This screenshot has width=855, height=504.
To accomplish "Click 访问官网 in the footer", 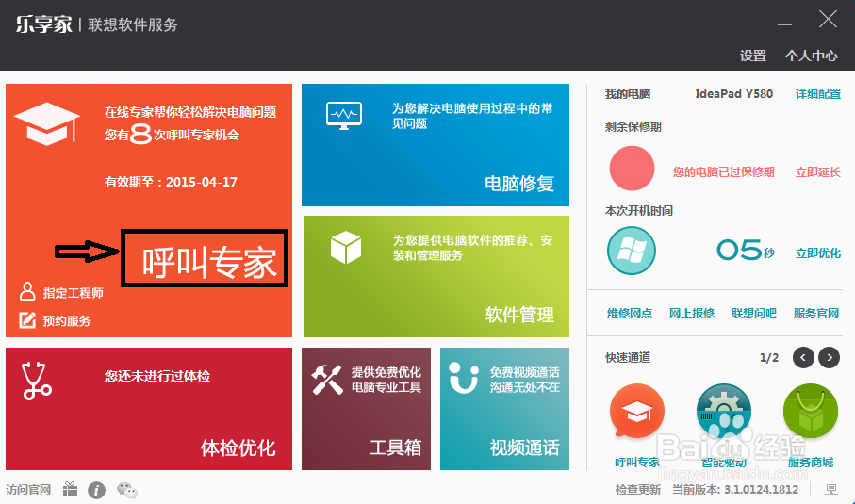I will tap(28, 489).
